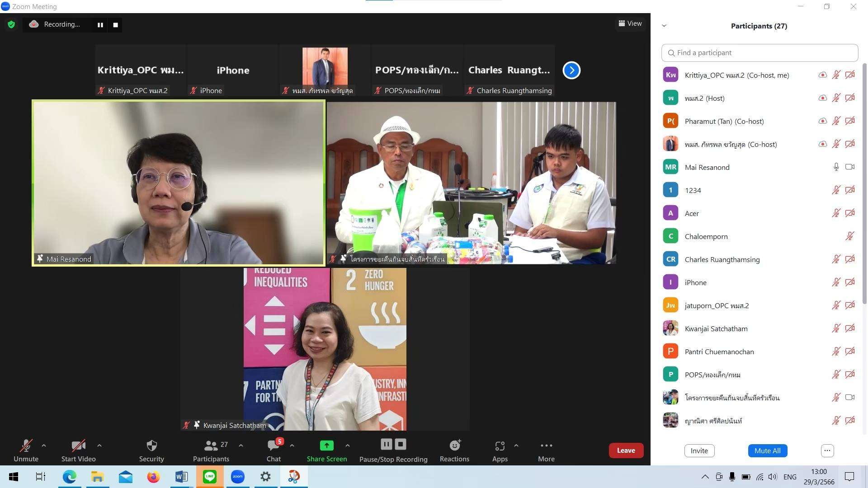Pause the cloud recording indicator
This screenshot has width=868, height=488.
pyautogui.click(x=100, y=25)
